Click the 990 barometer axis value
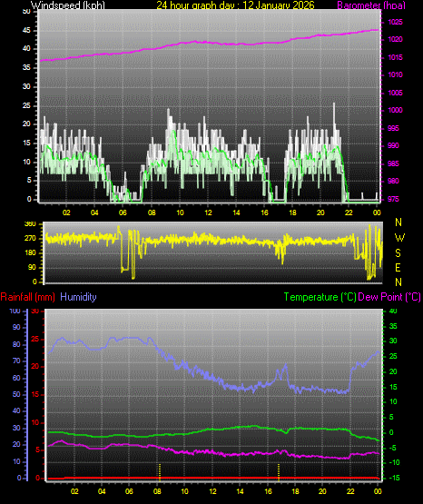Image resolution: width=423 pixels, height=504 pixels. click(x=393, y=145)
